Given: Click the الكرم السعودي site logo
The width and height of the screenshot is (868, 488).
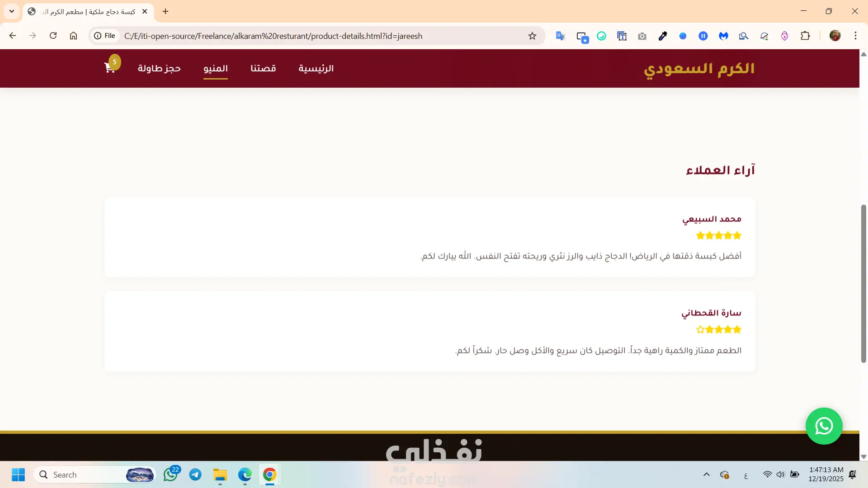Looking at the screenshot, I should point(699,69).
